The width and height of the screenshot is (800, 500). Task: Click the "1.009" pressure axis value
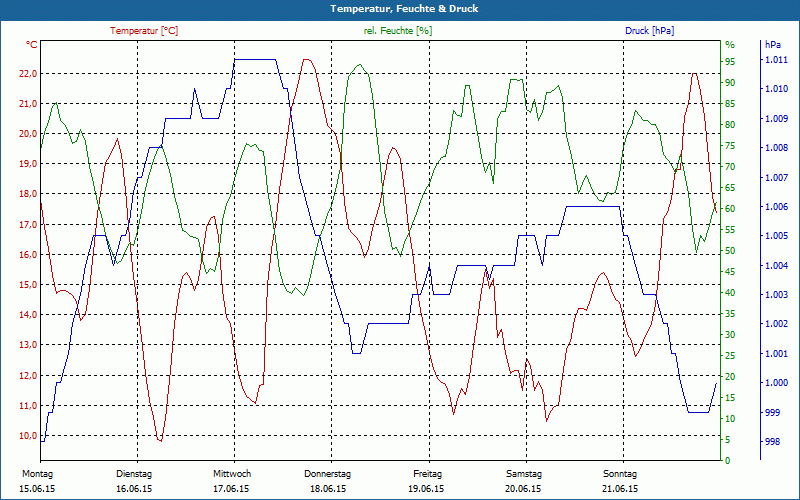click(776, 118)
